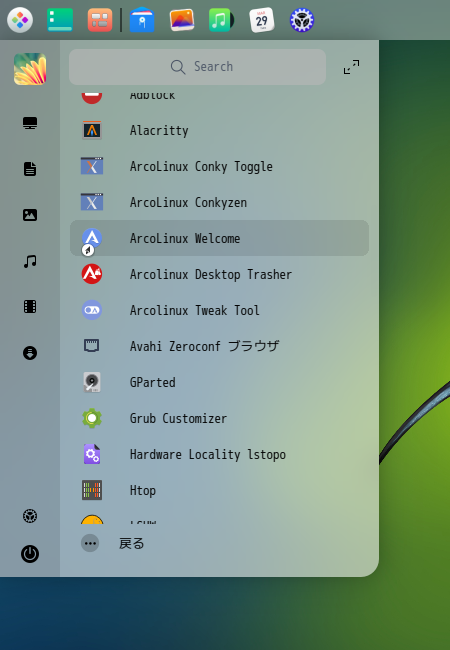This screenshot has width=450, height=650.
Task: Click the Arcolinux Tweak Tool icon
Action: pos(92,310)
